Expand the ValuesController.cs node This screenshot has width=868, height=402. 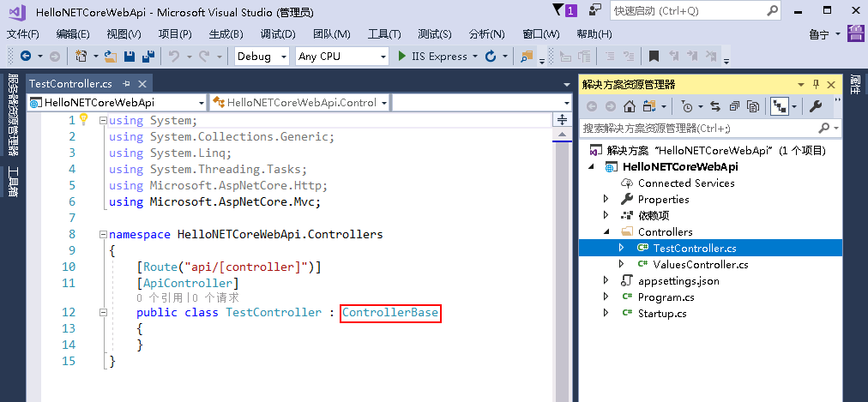[621, 264]
